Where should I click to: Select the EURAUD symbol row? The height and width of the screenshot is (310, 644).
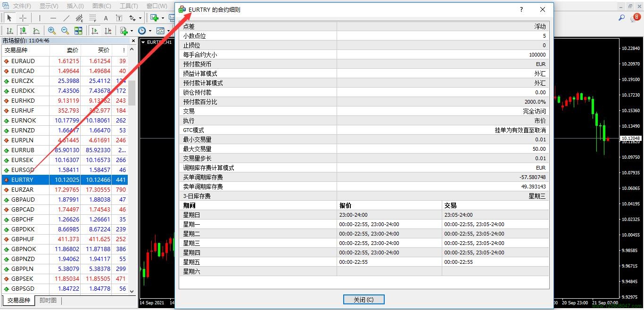point(65,61)
